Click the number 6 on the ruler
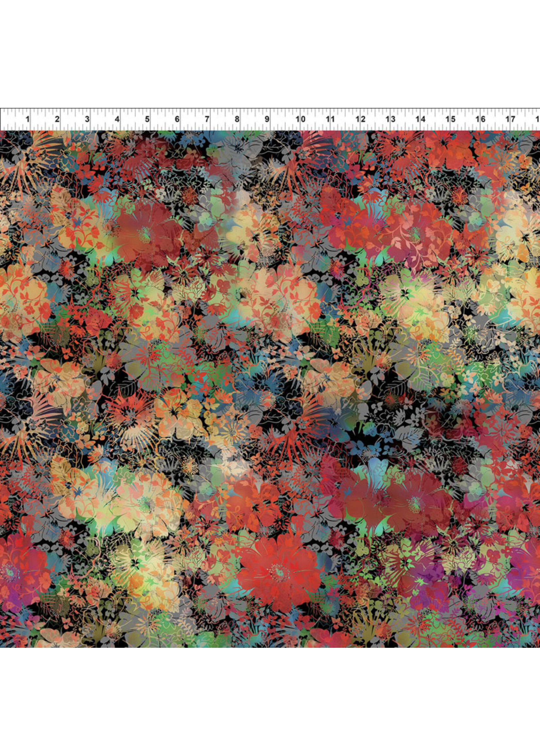The height and width of the screenshot is (756, 540). tap(177, 119)
